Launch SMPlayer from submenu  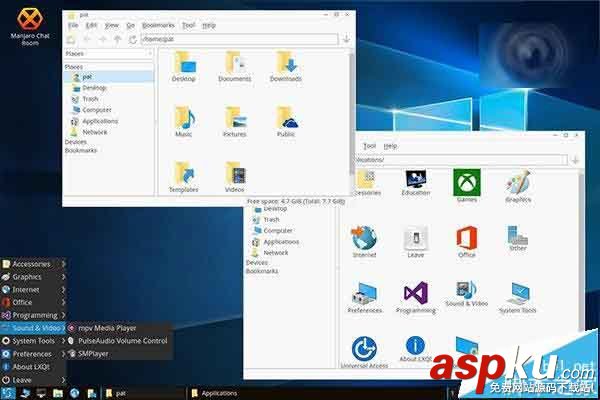click(x=120, y=354)
